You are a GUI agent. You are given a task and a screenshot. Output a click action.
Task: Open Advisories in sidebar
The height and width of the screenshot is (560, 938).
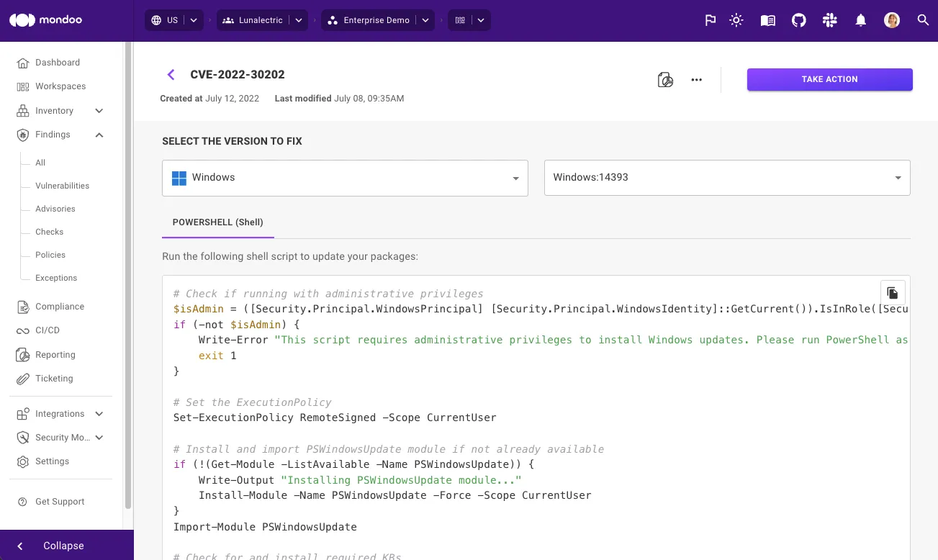point(55,209)
